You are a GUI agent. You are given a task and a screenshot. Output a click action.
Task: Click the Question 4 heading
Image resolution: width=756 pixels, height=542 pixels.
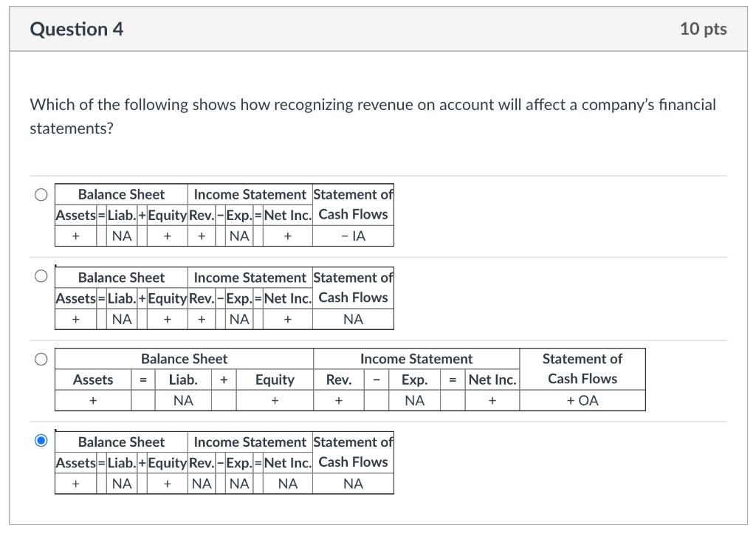(77, 29)
